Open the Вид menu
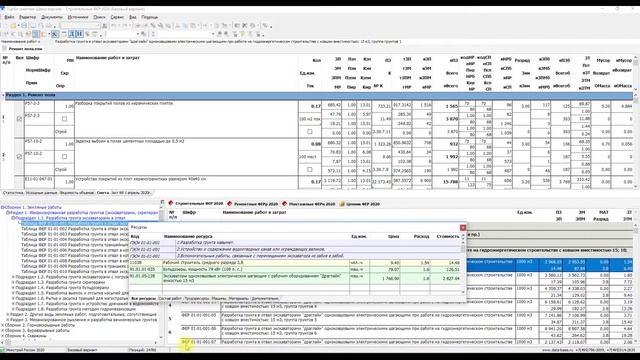Screen dimensions: 640x360 point(133,17)
